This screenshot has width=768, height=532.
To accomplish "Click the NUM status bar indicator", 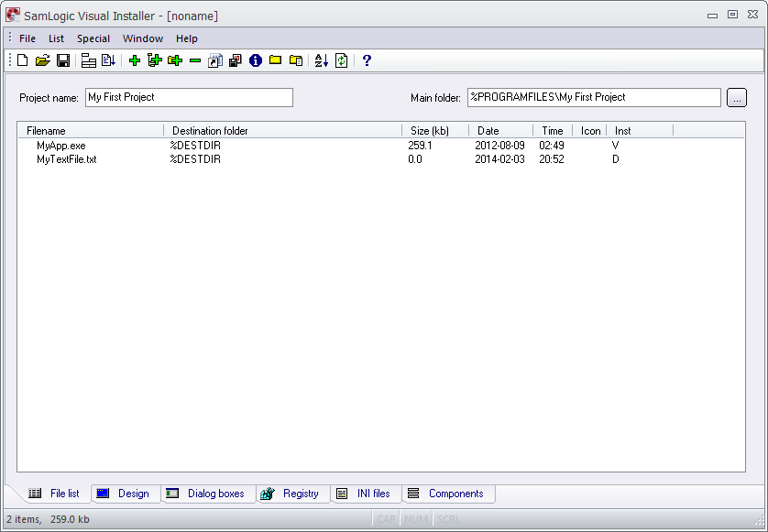I will coord(416,519).
